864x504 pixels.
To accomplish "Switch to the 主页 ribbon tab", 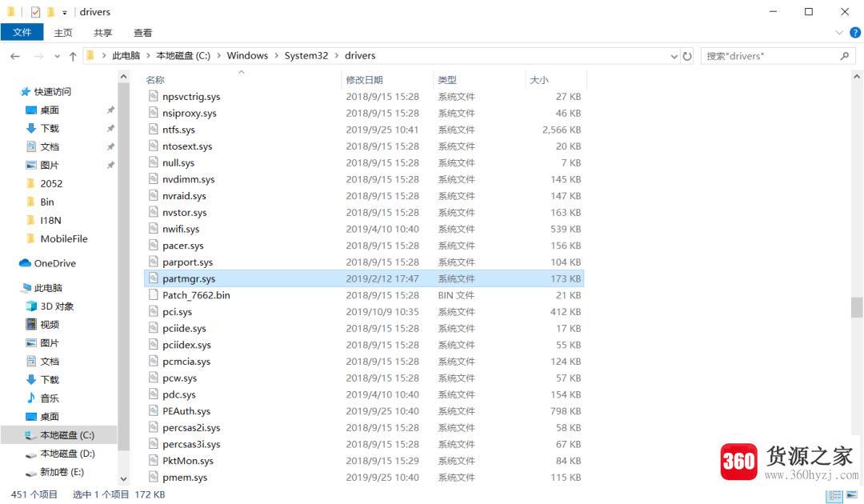I will click(63, 33).
